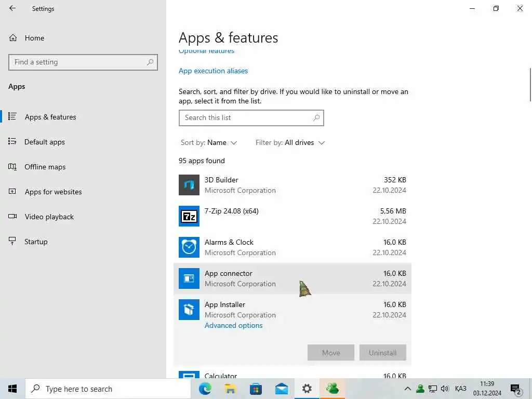
Task: Open the volume speaker tray icon
Action: 445,389
